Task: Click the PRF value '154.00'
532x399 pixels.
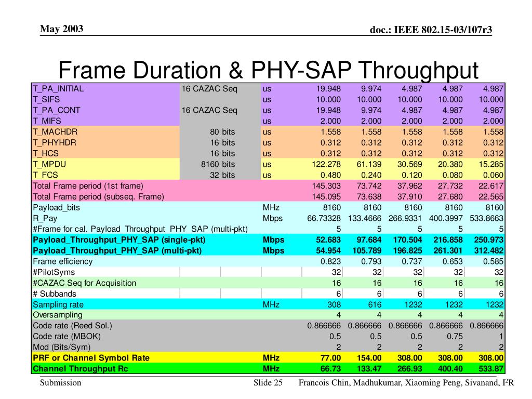Action: point(369,358)
